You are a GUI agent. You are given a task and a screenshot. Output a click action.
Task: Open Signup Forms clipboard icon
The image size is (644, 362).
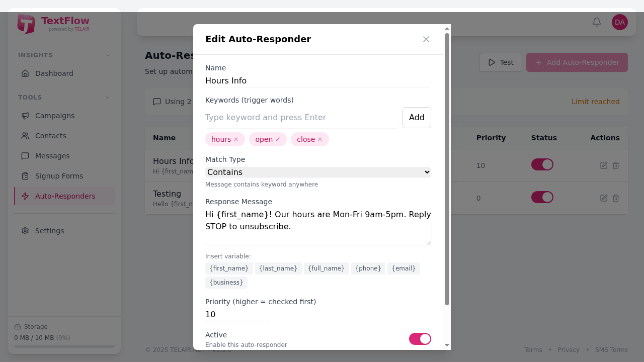tap(25, 176)
